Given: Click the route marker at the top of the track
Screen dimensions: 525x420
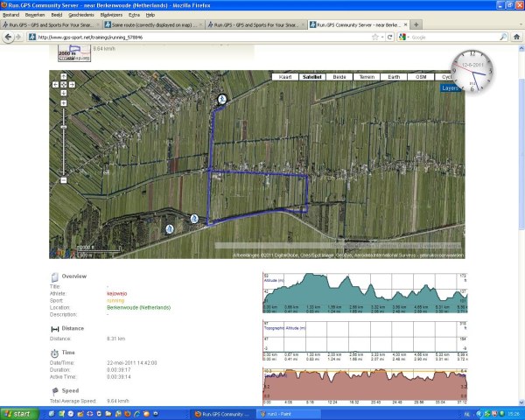Looking at the screenshot, I should [x=222, y=100].
